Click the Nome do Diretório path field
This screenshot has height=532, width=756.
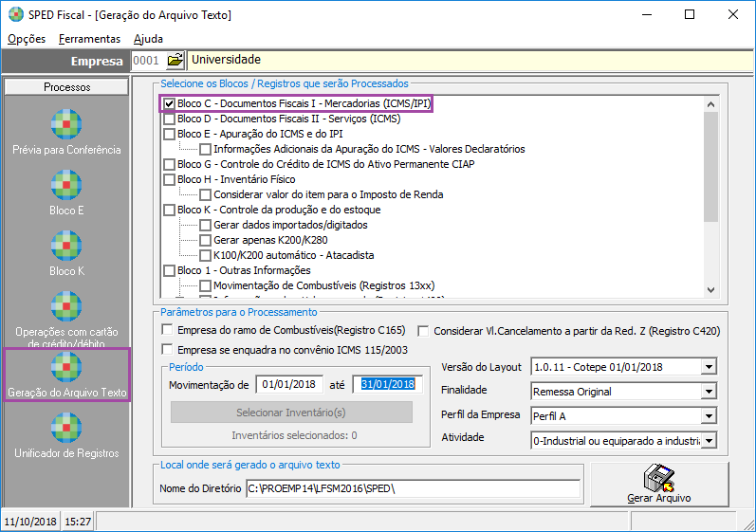413,488
